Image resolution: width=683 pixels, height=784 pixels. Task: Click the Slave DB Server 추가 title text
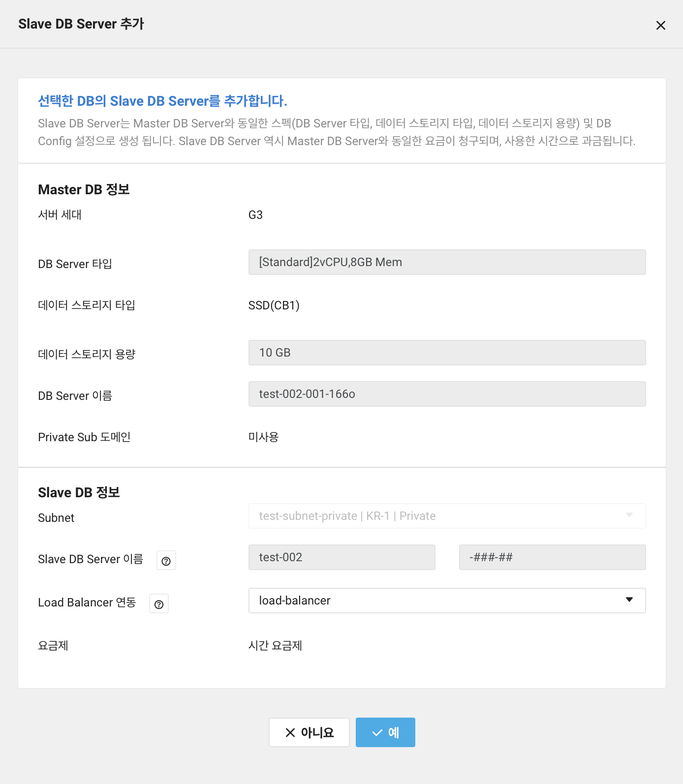[x=81, y=24]
